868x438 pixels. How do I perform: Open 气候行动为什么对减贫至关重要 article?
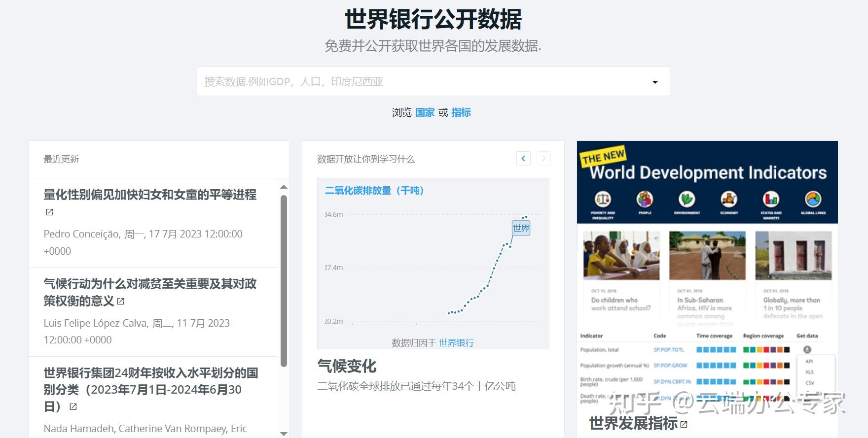150,292
